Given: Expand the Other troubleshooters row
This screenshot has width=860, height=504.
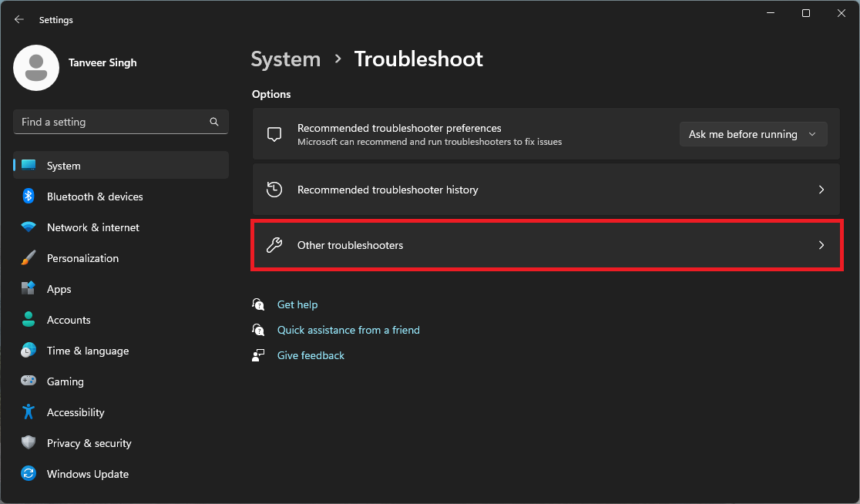Looking at the screenshot, I should click(x=821, y=245).
